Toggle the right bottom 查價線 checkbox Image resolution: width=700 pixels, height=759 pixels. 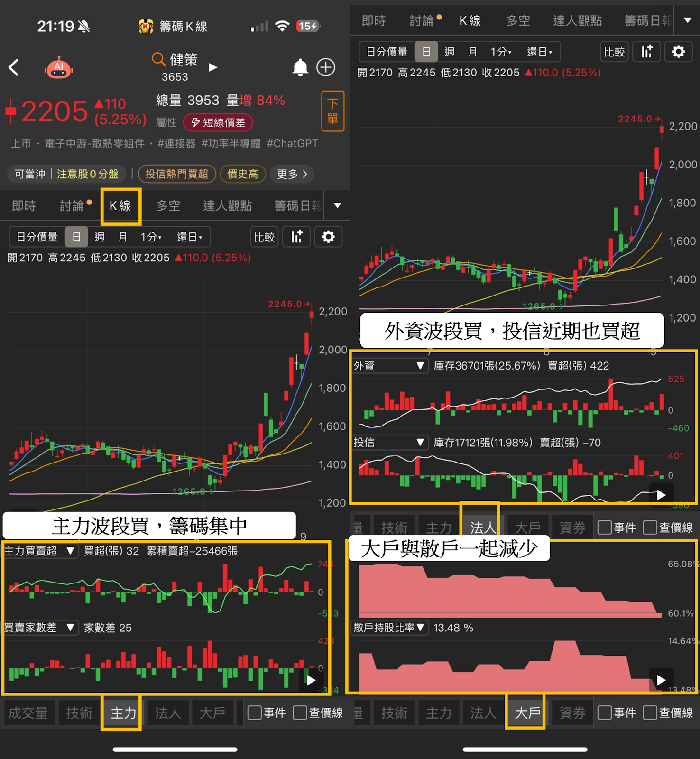point(650,713)
